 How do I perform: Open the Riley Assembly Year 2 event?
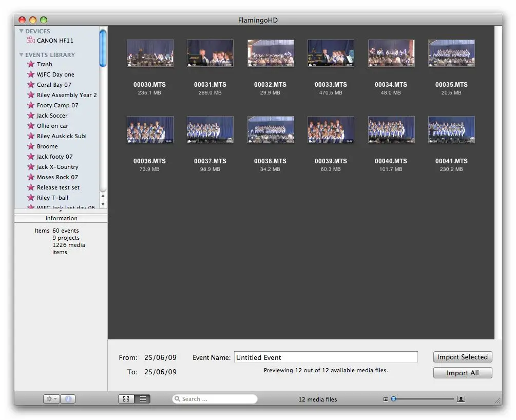pyautogui.click(x=67, y=95)
